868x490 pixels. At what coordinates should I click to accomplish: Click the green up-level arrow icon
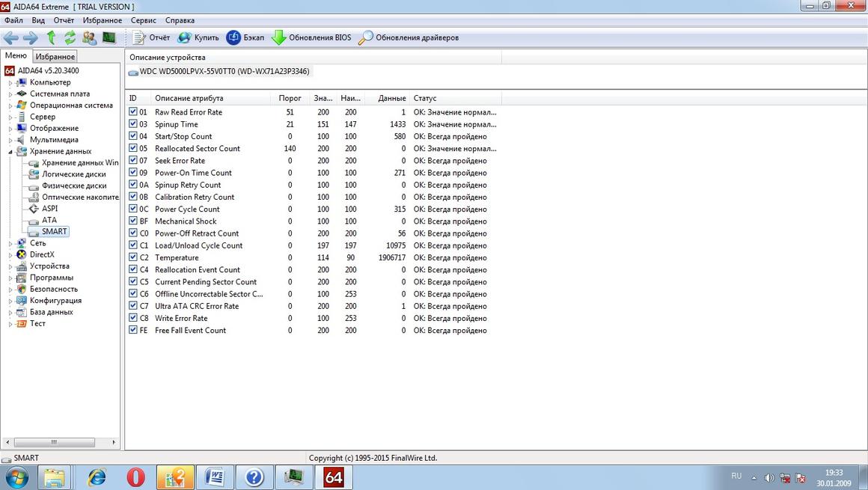51,37
